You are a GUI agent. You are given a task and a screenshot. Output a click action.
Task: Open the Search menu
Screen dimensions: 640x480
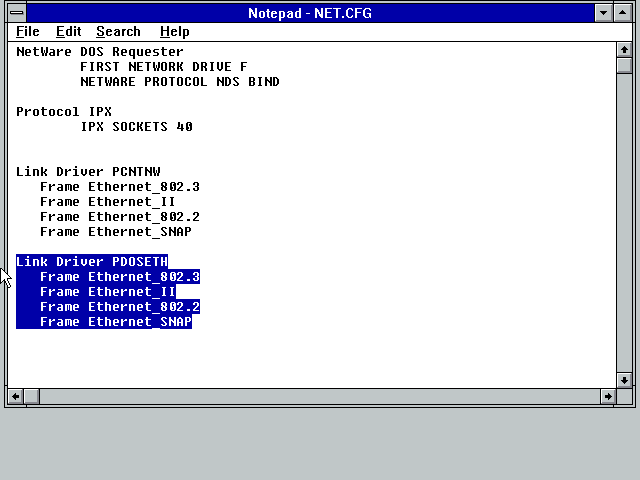(118, 31)
